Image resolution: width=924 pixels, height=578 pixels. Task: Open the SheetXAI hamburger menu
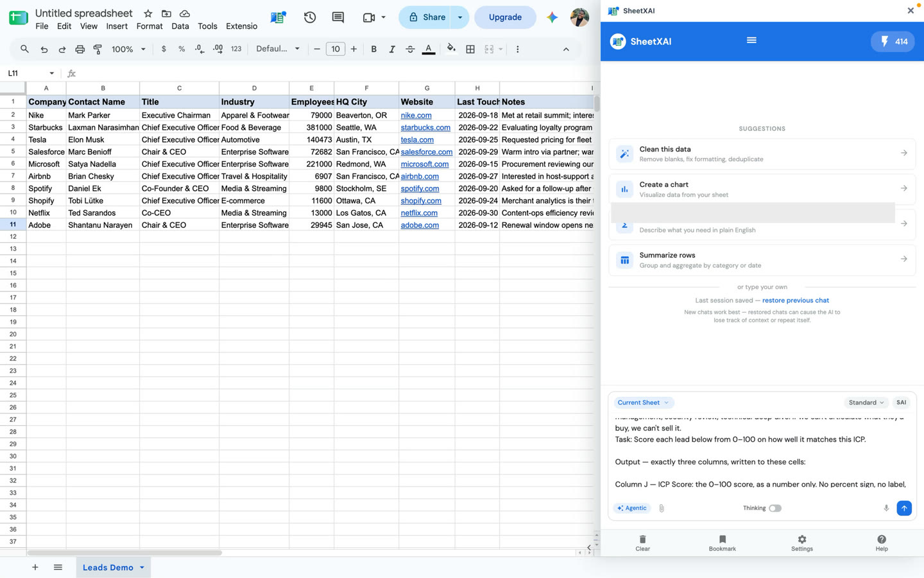[x=751, y=40]
